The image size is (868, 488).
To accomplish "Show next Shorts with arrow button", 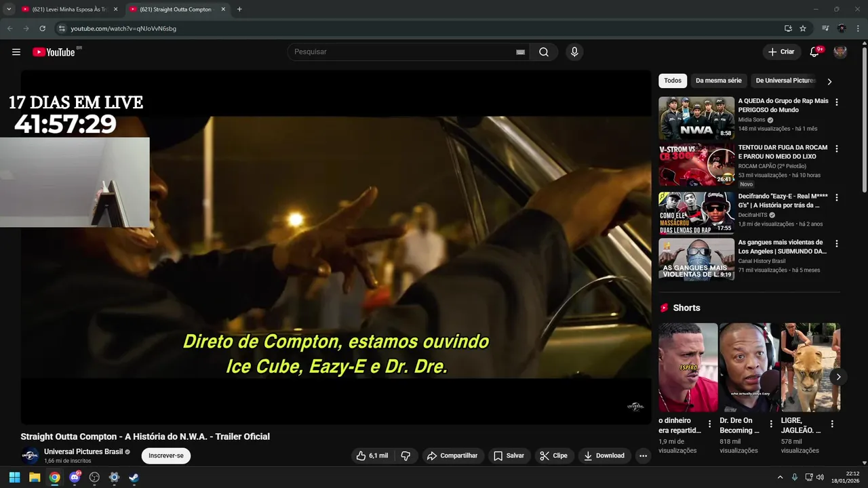I will tap(838, 377).
